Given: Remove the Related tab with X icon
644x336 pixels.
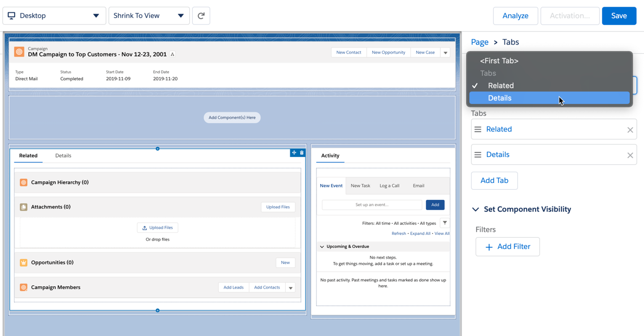Looking at the screenshot, I should pos(630,130).
